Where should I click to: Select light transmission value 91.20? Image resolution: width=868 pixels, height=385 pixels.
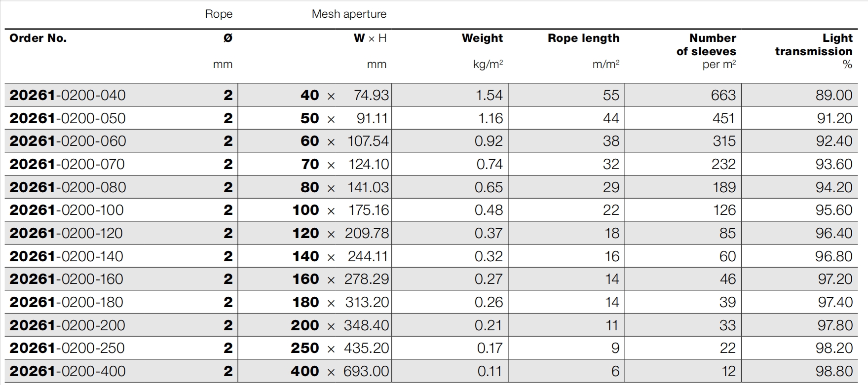834,118
